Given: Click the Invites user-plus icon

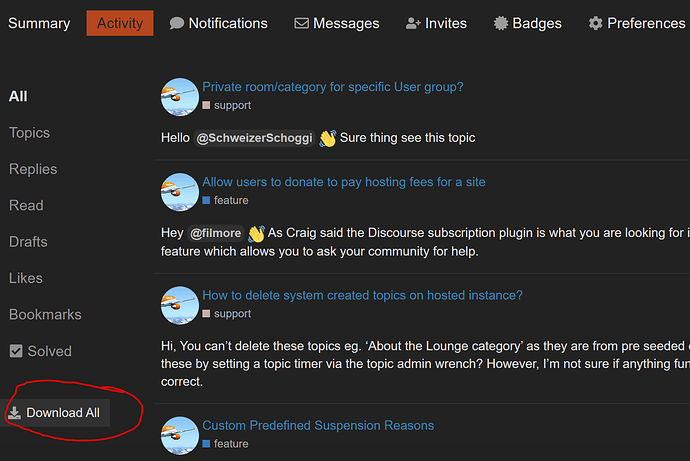Looking at the screenshot, I should [x=413, y=23].
